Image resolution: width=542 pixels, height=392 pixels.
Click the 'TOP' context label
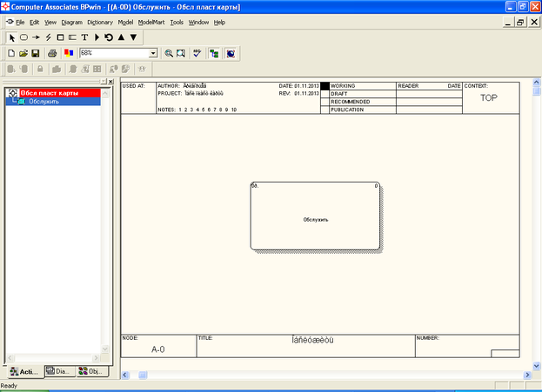tap(489, 97)
